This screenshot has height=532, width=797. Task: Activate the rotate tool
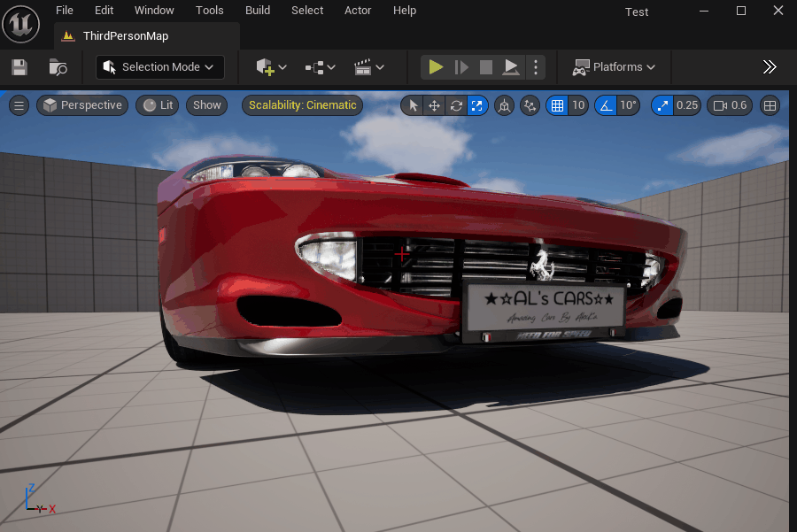click(456, 105)
